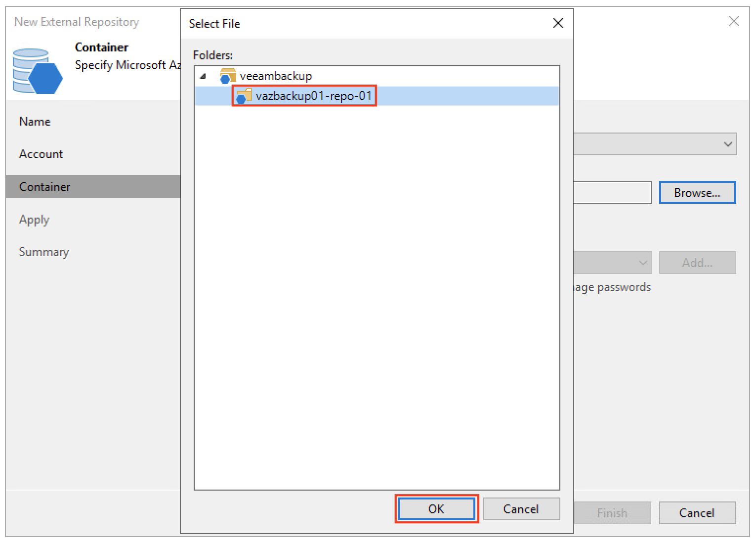
Task: Close the Select File dialog
Action: click(x=558, y=23)
